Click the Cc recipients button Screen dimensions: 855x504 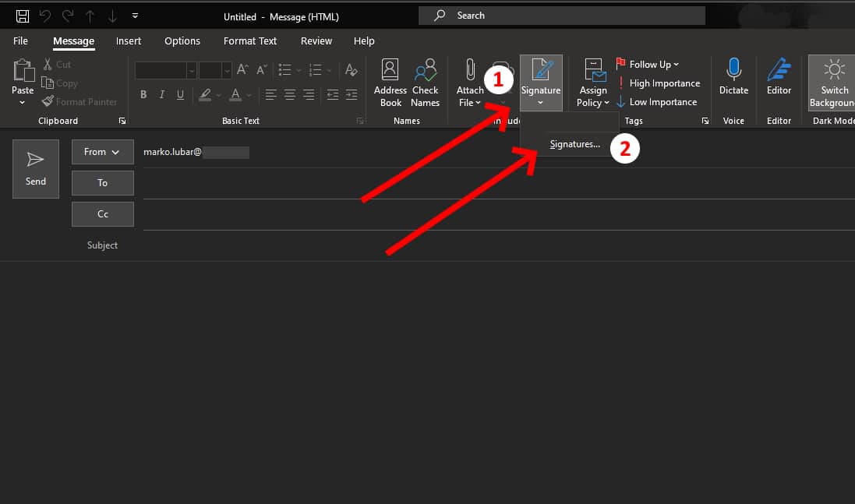point(102,214)
